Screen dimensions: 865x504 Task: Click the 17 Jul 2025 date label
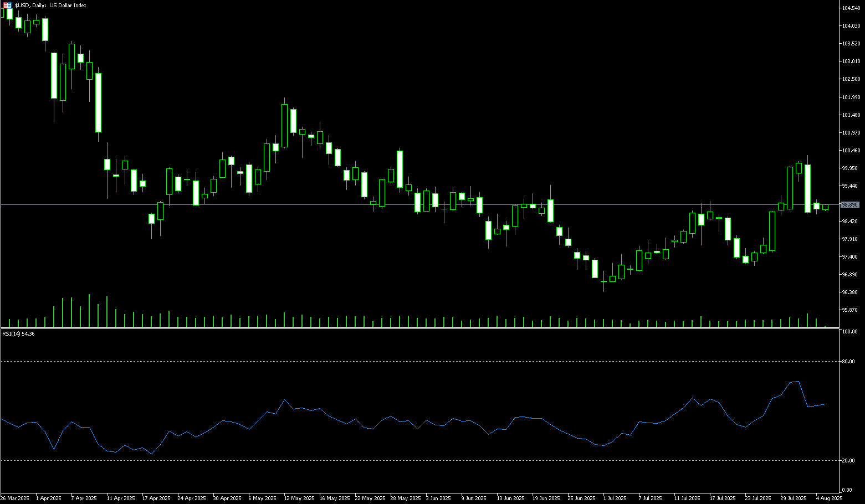pos(723,498)
